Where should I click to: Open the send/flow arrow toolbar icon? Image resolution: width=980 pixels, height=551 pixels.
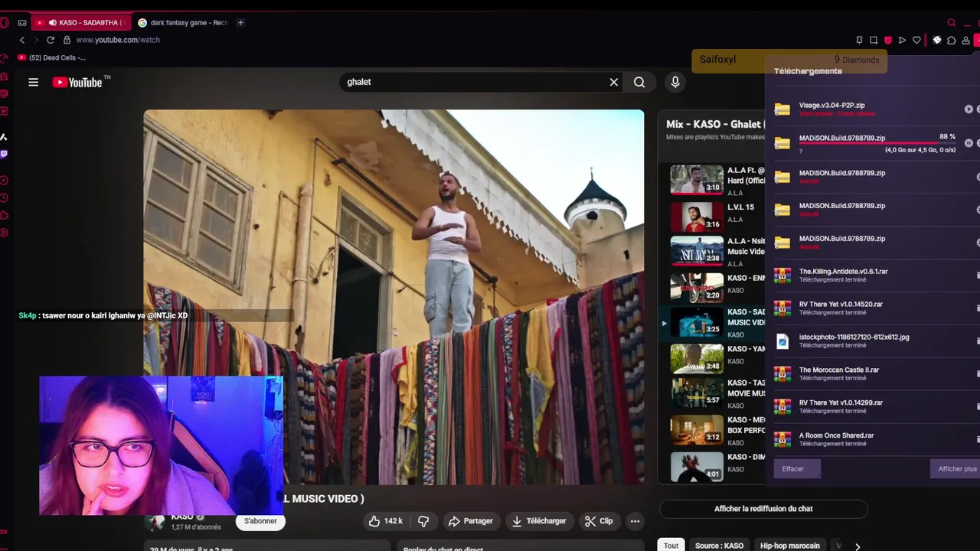click(x=902, y=40)
